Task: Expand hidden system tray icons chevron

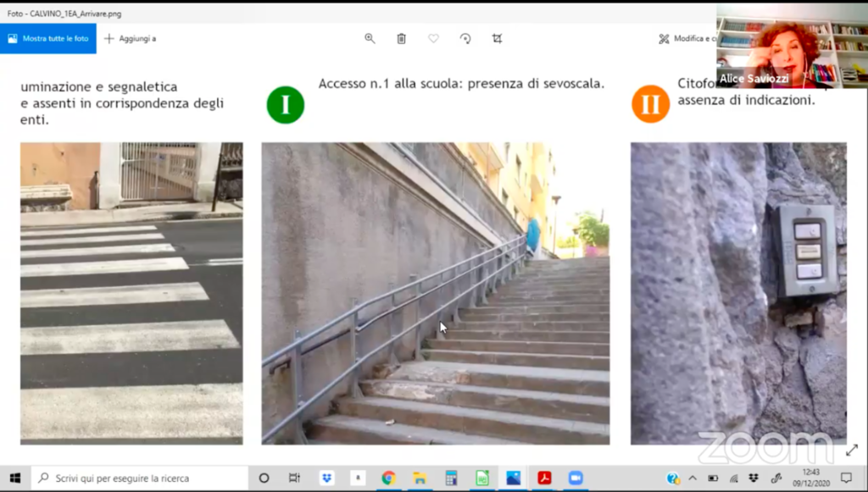Action: coord(693,478)
